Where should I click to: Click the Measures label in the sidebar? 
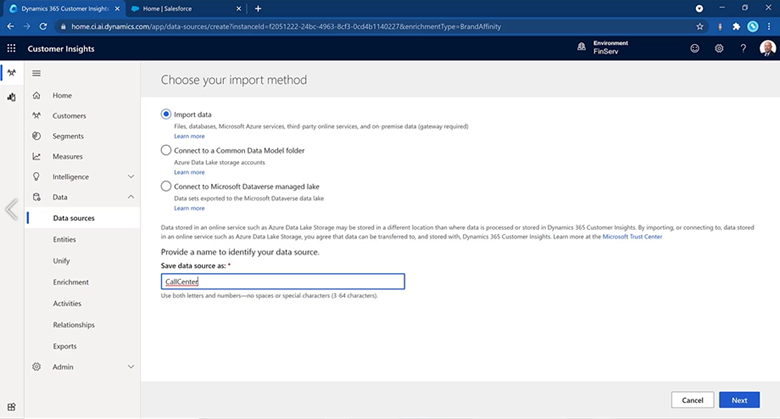pos(68,157)
